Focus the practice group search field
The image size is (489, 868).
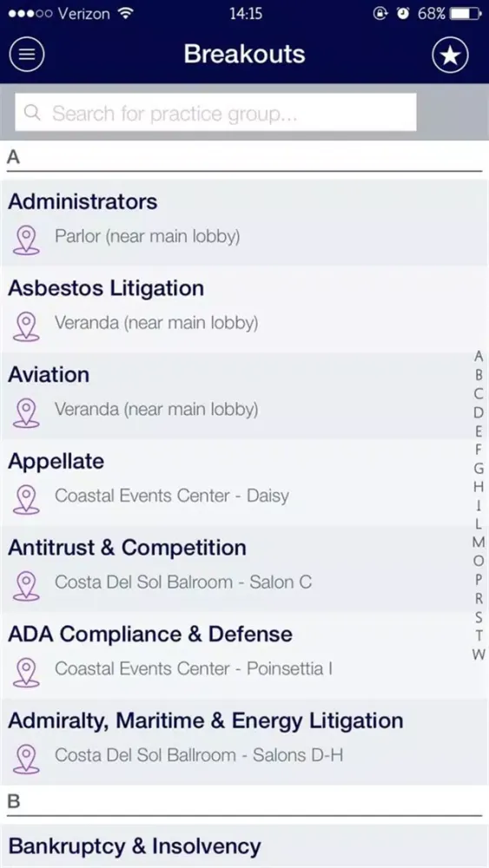(215, 112)
